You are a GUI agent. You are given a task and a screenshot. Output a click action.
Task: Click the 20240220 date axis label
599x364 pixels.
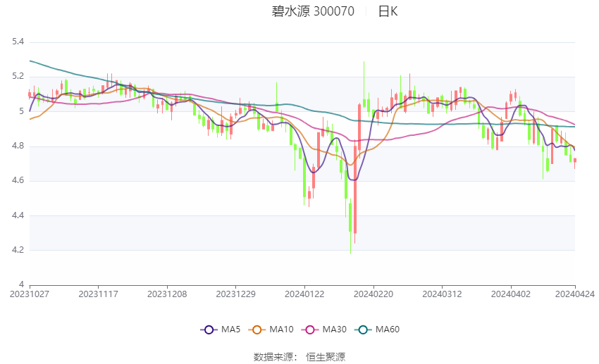pos(373,294)
